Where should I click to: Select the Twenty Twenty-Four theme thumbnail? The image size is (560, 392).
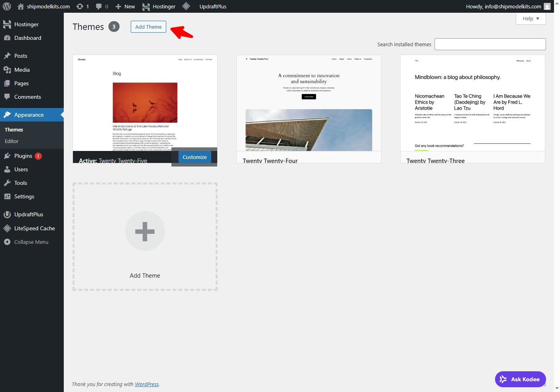[x=309, y=104]
